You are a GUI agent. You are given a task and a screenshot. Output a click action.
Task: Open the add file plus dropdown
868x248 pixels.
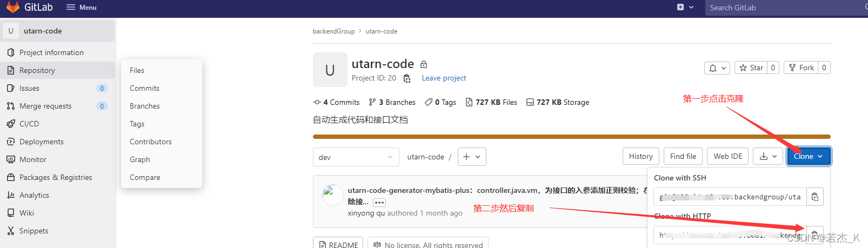tap(472, 157)
